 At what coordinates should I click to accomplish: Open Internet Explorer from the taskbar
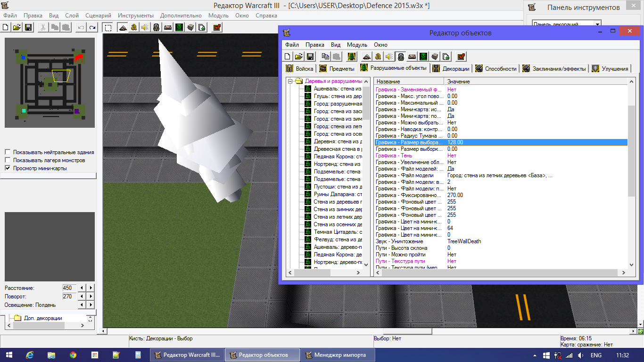pos(30,355)
